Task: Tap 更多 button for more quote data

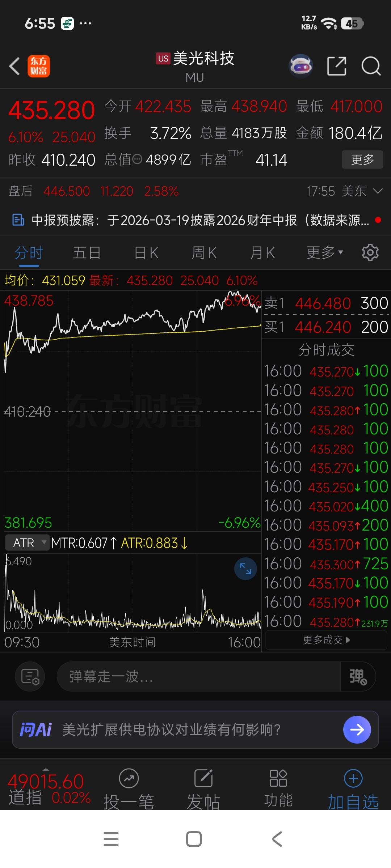Action: click(x=362, y=159)
